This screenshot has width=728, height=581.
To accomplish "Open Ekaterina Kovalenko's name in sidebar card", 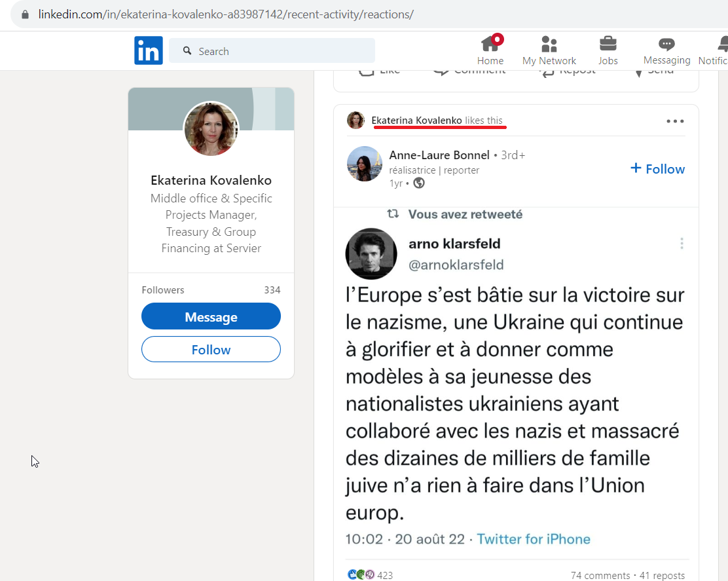I will tap(211, 180).
